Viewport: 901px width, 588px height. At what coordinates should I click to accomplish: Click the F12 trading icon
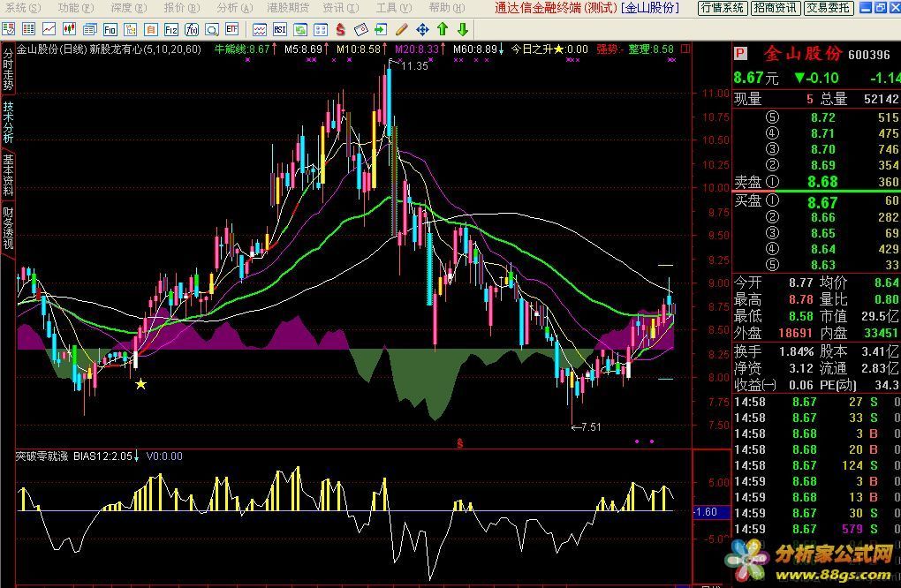pos(170,29)
